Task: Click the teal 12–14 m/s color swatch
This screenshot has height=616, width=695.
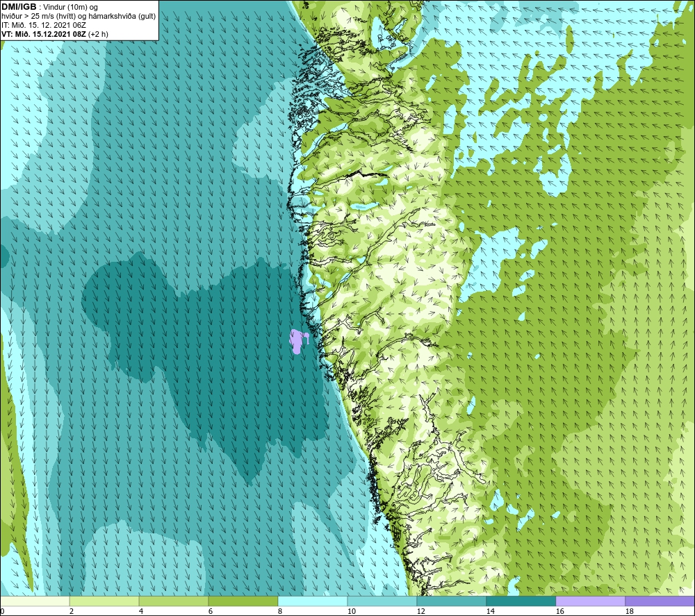Action: click(451, 601)
